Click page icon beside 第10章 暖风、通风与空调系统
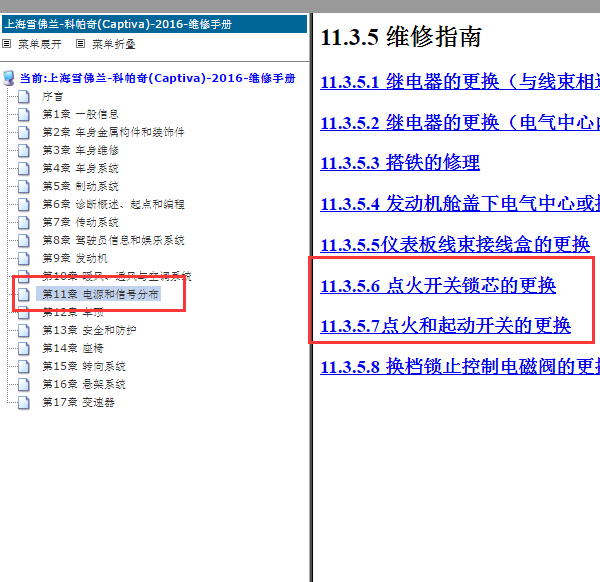This screenshot has width=600, height=582. click(24, 276)
